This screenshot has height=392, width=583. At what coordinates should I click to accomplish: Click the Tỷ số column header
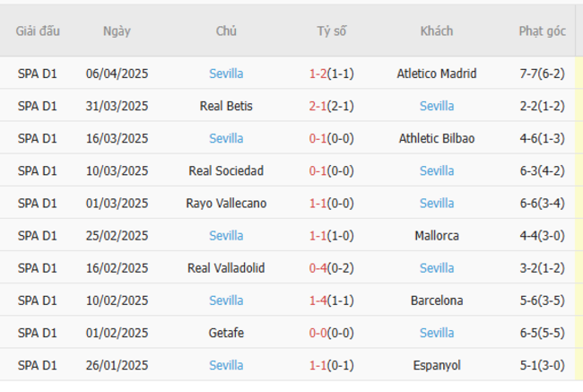pos(331,30)
